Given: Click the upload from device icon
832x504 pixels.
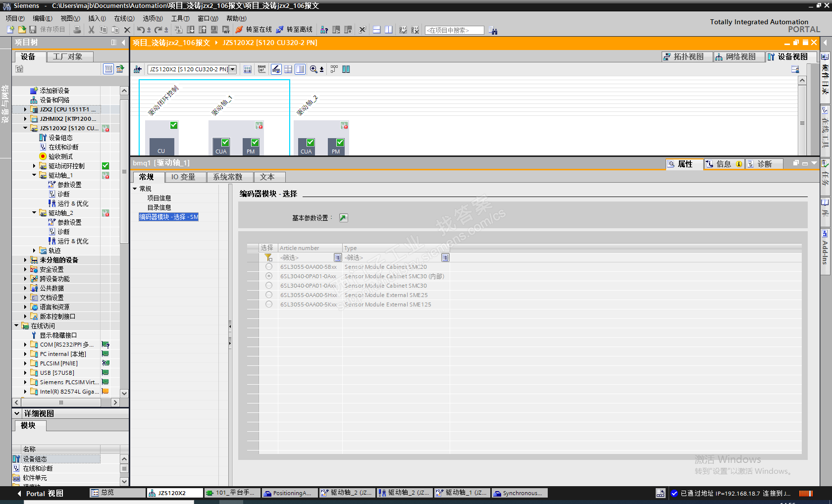Looking at the screenshot, I should [203, 30].
